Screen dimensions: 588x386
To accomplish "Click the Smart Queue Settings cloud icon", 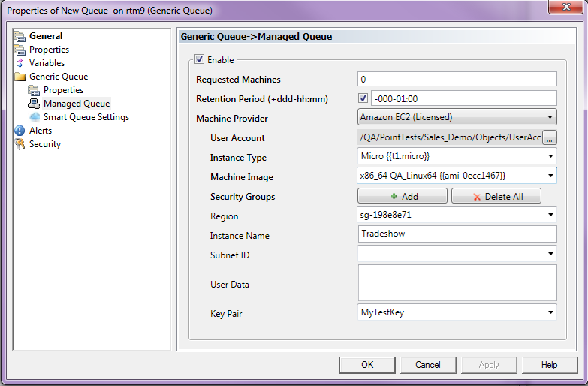I will [35, 117].
